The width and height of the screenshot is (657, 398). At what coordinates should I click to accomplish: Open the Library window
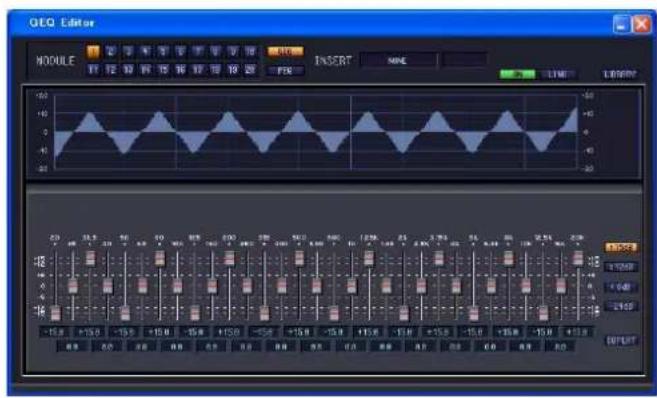[x=620, y=75]
